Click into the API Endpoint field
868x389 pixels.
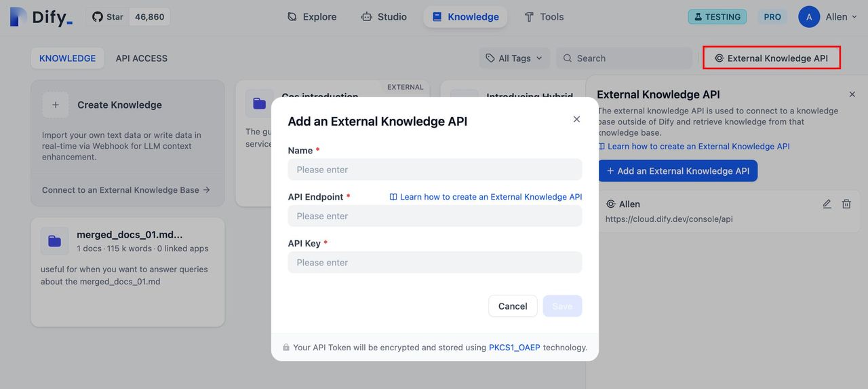[435, 216]
